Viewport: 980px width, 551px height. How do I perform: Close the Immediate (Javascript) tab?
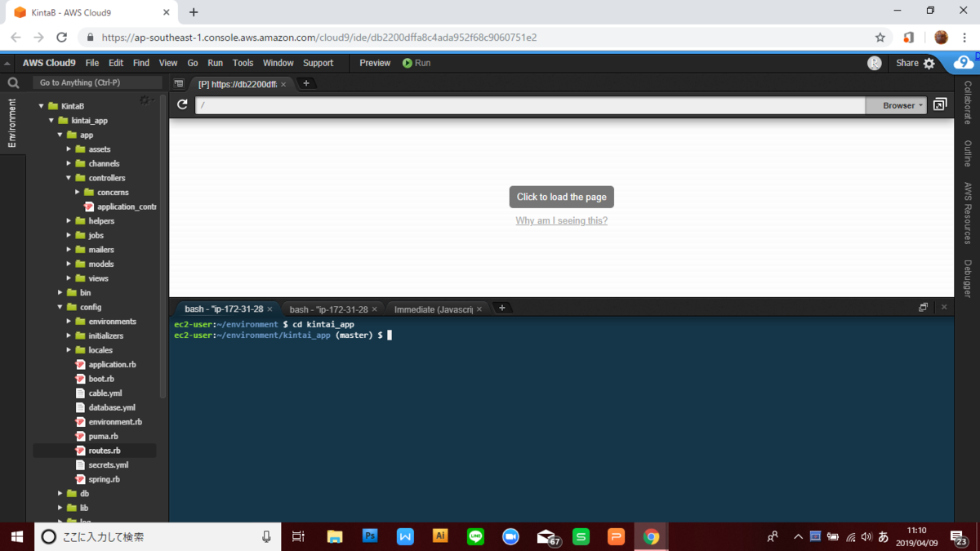479,309
